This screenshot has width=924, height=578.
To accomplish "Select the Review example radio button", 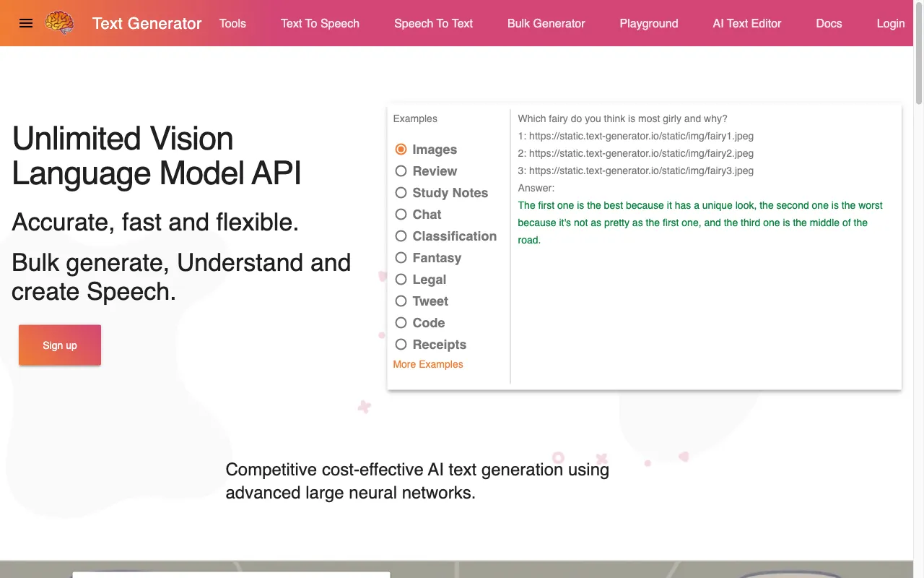I will click(x=401, y=171).
